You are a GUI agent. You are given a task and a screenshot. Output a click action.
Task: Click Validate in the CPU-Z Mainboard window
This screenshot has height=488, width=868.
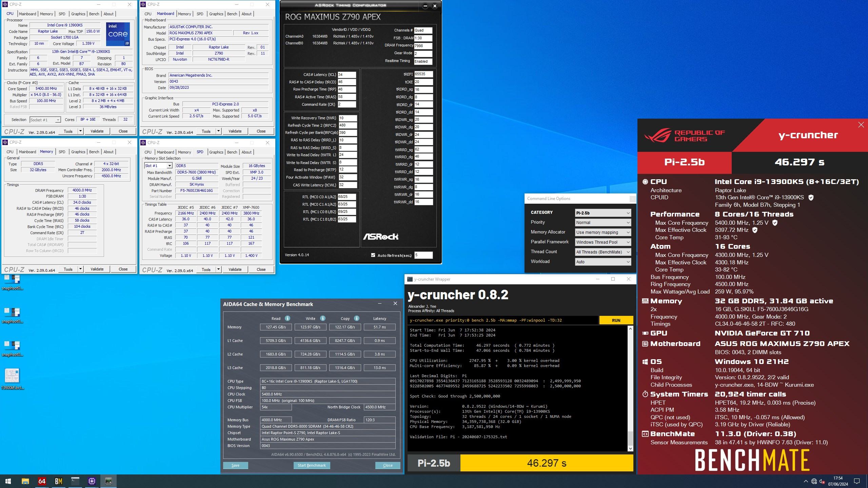[235, 131]
